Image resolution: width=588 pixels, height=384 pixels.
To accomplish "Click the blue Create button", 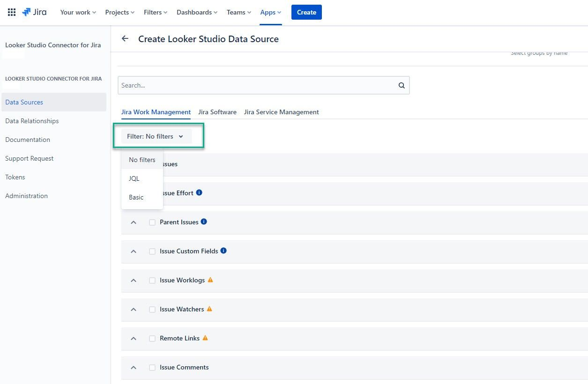I will coord(306,12).
